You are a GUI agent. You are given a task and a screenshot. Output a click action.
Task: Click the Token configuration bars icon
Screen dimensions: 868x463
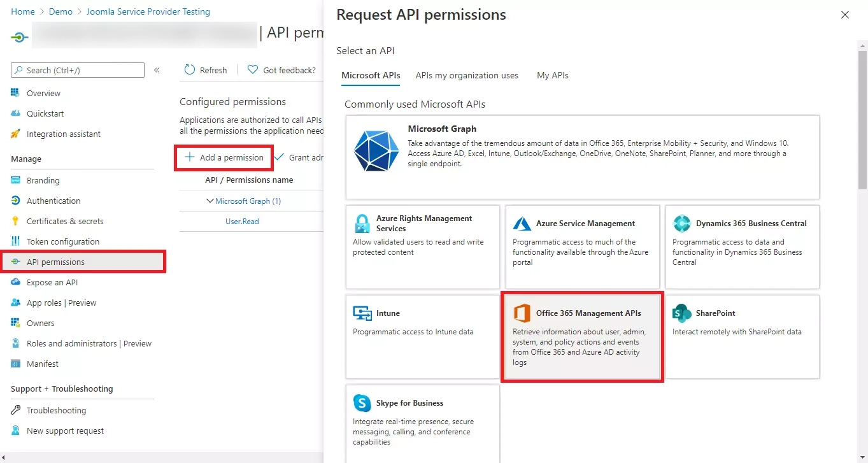pos(15,241)
